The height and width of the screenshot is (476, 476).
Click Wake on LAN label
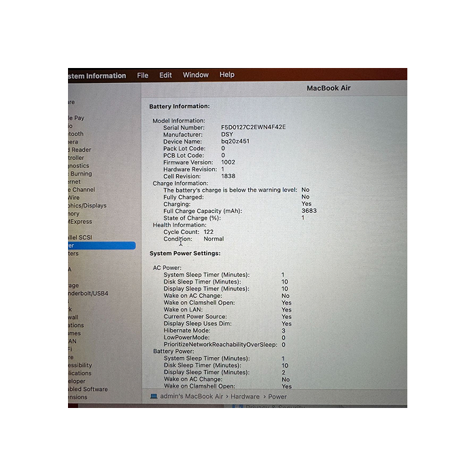183,309
